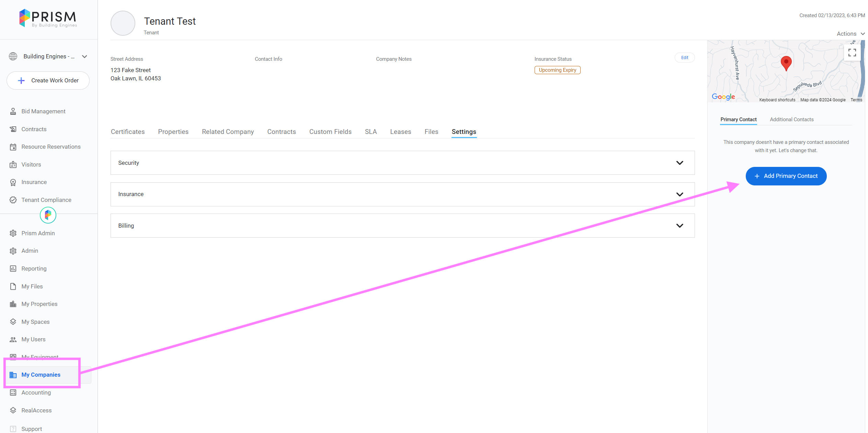Click the round Prism logo badge
The image size is (868, 433).
48,215
